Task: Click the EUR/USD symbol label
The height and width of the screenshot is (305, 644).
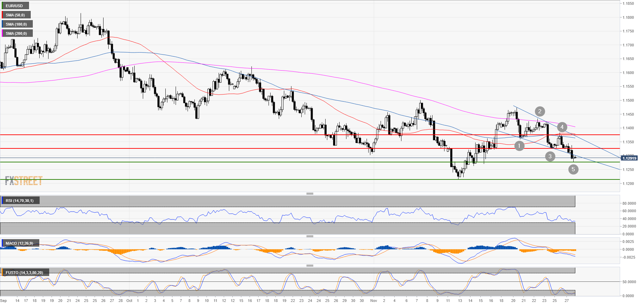Action: (x=14, y=6)
